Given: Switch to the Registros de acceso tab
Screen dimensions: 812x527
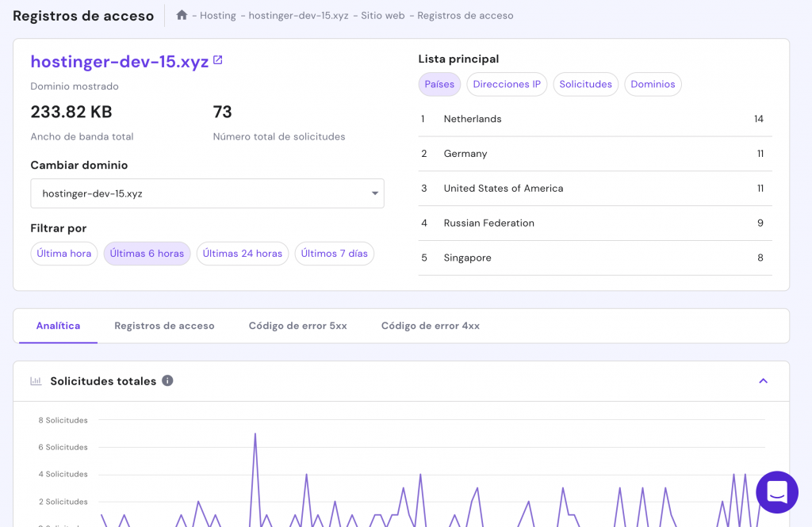Looking at the screenshot, I should coord(164,326).
